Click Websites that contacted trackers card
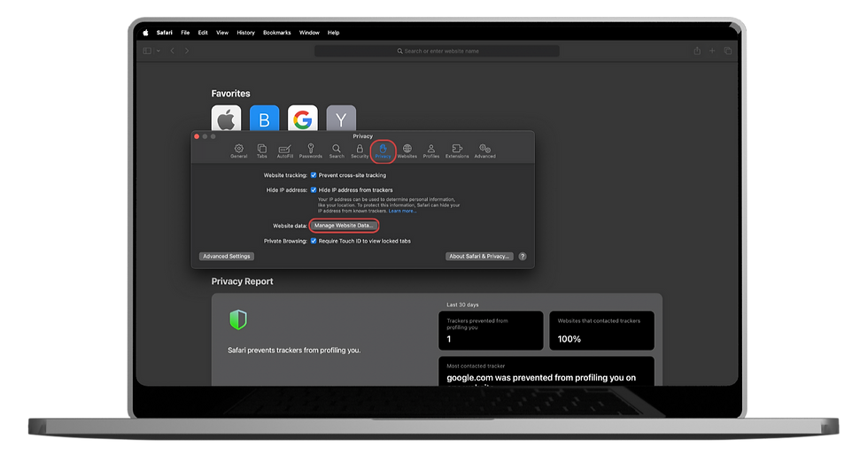The height and width of the screenshot is (470, 868). tap(601, 330)
